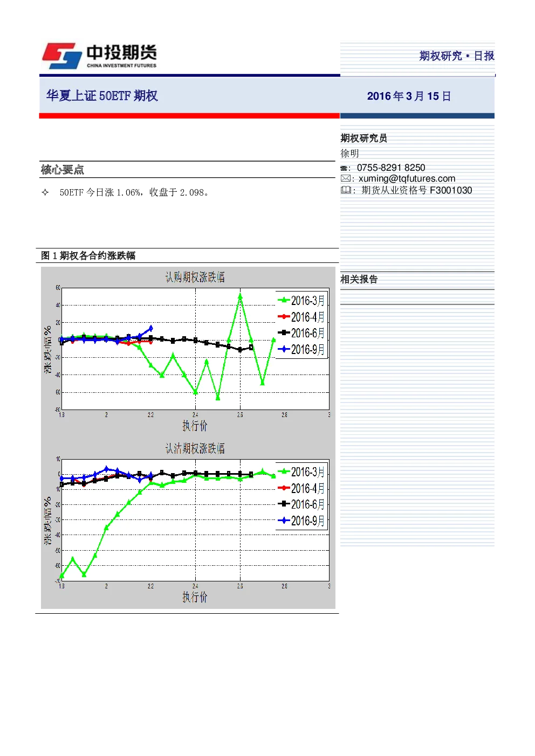Click 2016-6月 legend entry in call chart
Viewport: 535px width, 756px height.
(301, 333)
